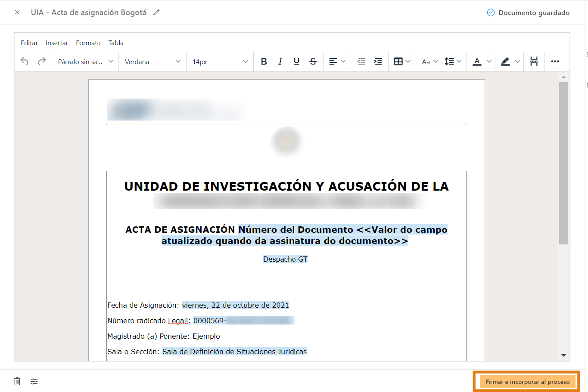Rename the document using the pencil icon

156,12
